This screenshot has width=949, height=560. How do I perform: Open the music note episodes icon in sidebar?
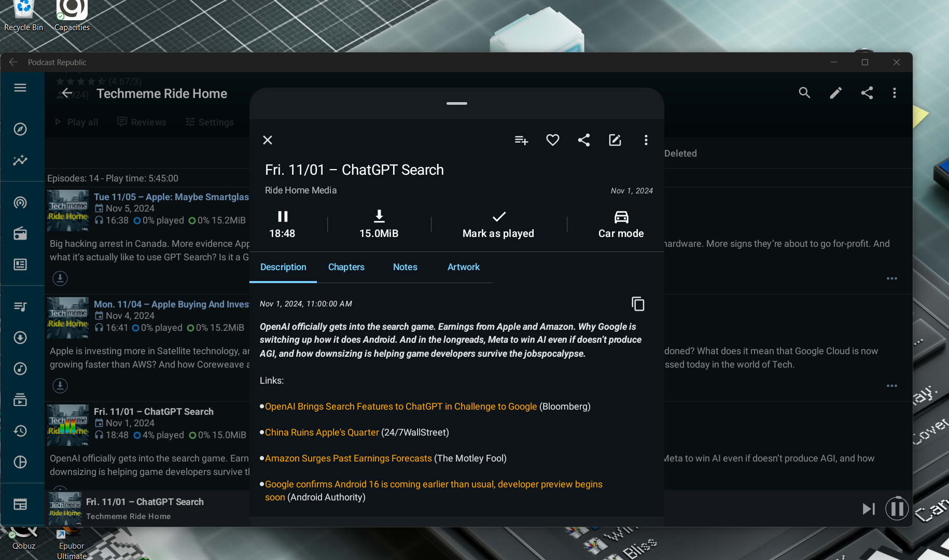(20, 369)
